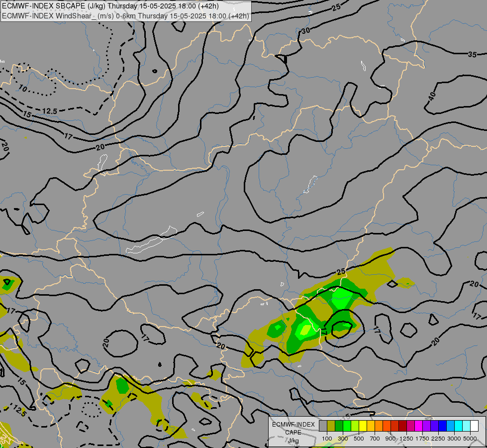Pick the yellow-green legend swatch left of 500
The image size is (487, 448).
click(x=355, y=426)
